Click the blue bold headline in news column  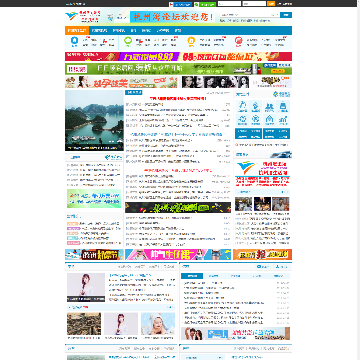(x=177, y=134)
